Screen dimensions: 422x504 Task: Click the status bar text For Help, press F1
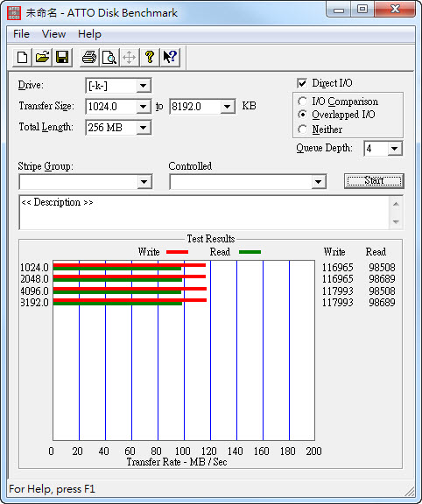(x=53, y=489)
